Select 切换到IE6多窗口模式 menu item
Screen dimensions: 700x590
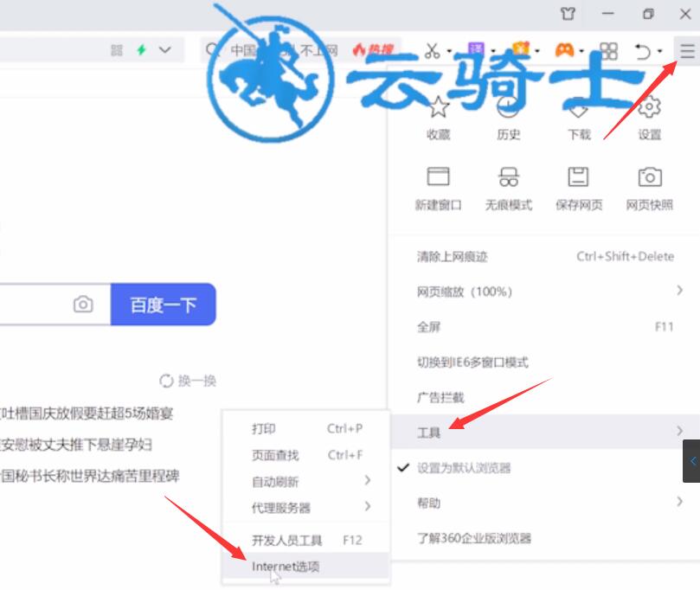click(544, 362)
